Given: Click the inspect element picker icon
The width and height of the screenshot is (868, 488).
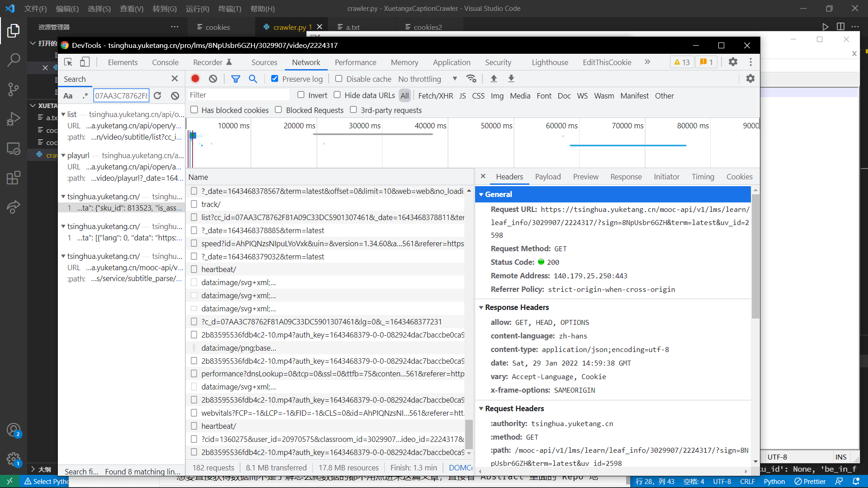Looking at the screenshot, I should point(68,62).
